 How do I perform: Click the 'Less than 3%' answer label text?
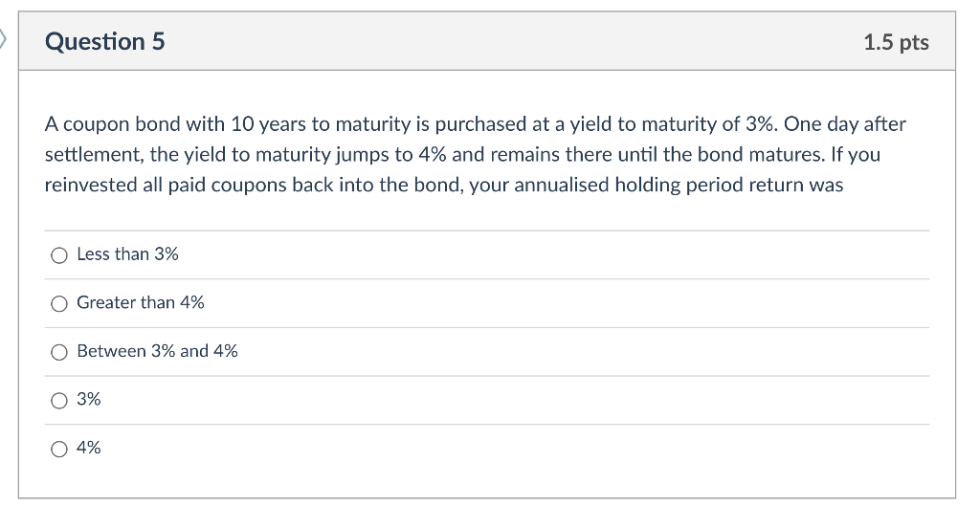127,253
